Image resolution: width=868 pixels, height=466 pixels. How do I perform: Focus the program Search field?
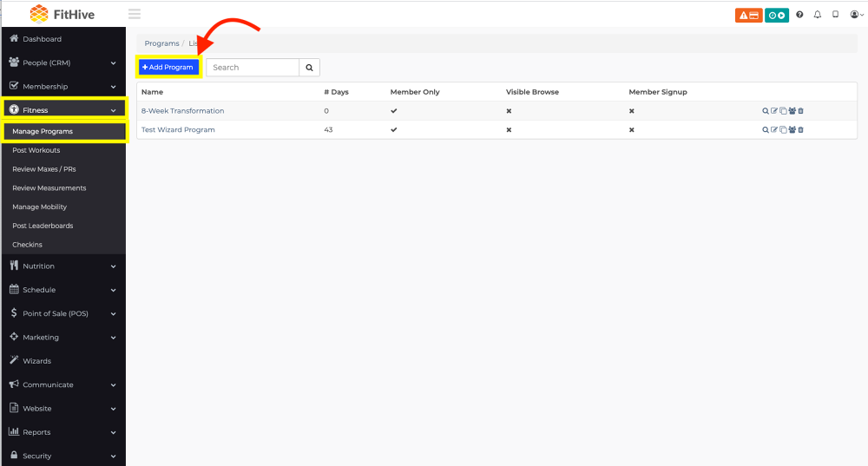(x=253, y=68)
